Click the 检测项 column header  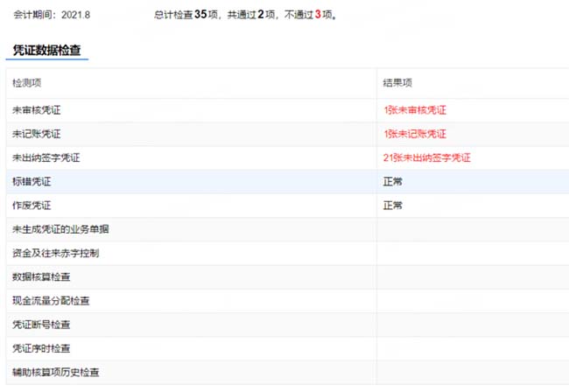(x=26, y=82)
